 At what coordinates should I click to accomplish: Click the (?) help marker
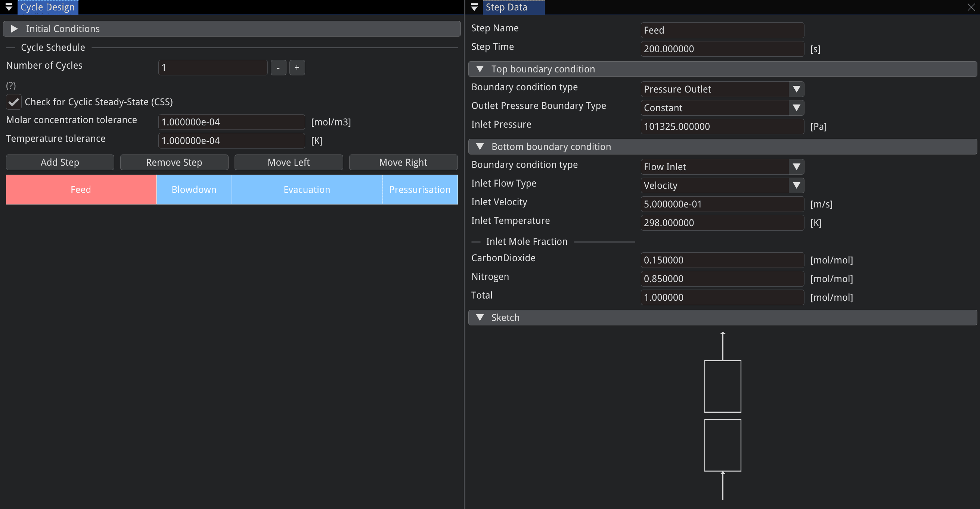(11, 85)
